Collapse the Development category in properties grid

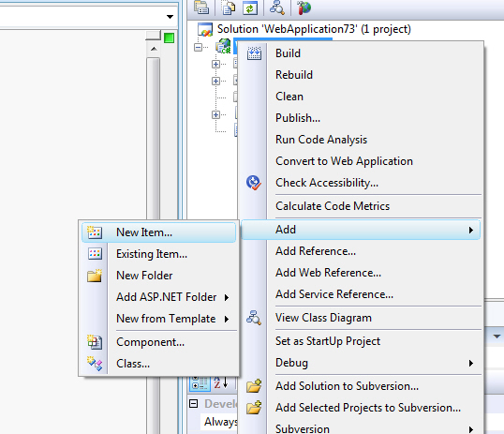194,403
